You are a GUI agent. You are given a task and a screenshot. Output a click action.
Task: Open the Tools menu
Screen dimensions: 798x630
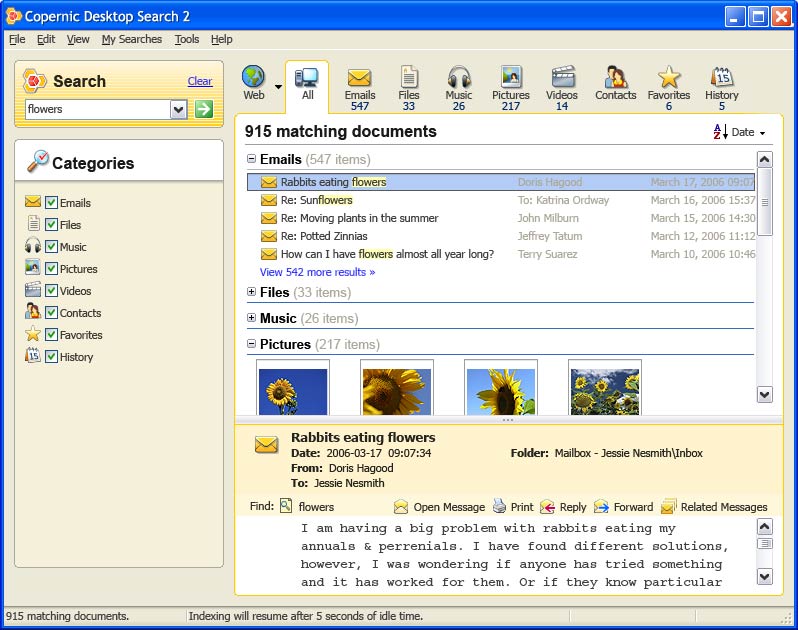click(x=186, y=39)
